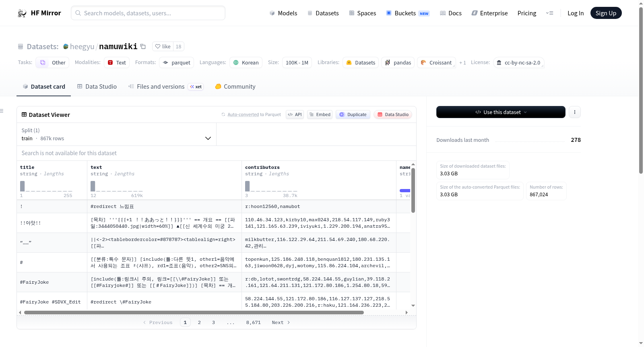Click the 'r:hoon12560,namubot' contributors cell

pos(319,206)
